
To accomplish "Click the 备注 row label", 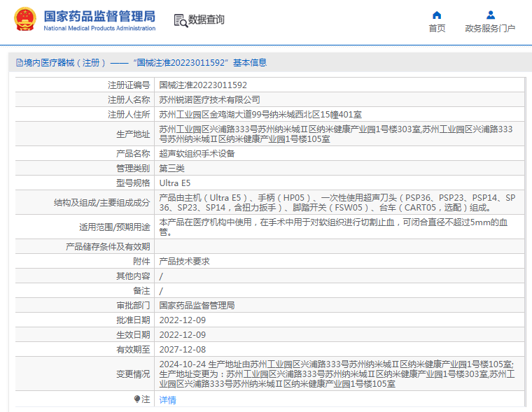I will (x=141, y=290).
